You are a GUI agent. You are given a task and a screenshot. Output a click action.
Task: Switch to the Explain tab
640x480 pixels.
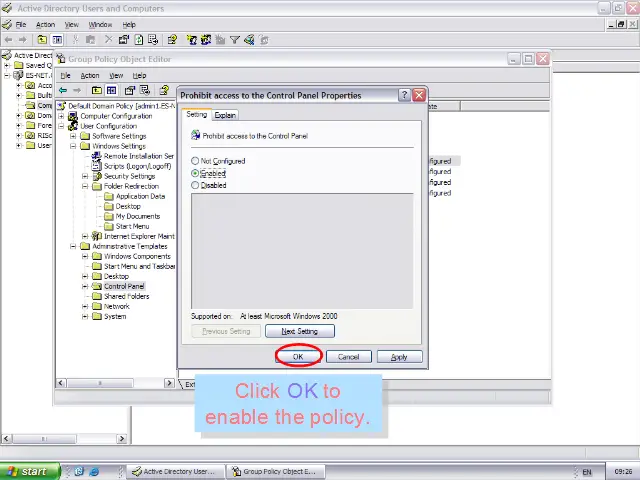(225, 115)
